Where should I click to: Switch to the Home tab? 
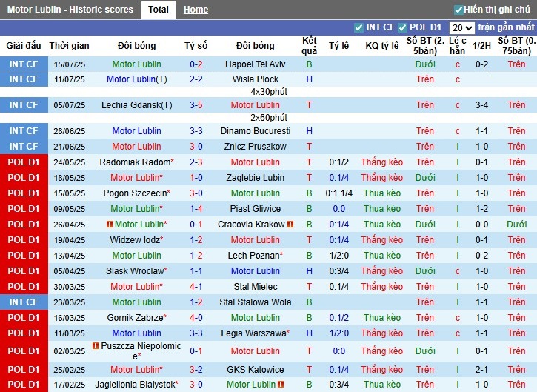196,10
